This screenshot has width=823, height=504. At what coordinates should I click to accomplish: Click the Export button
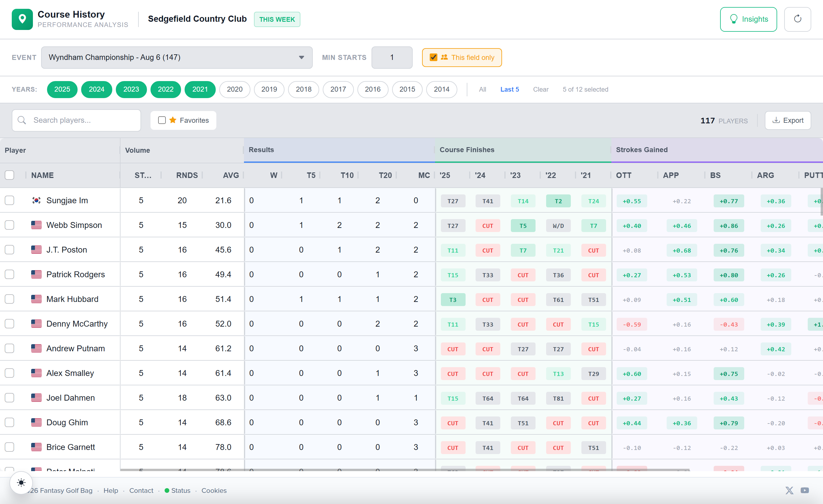(x=788, y=120)
